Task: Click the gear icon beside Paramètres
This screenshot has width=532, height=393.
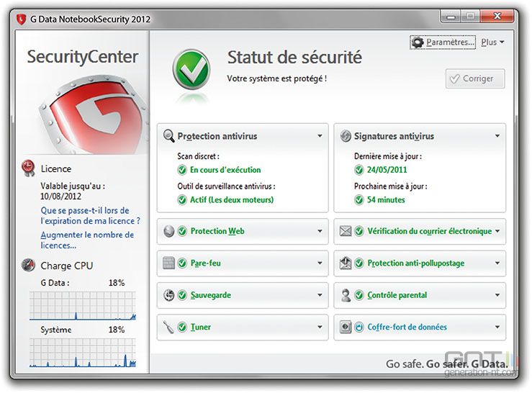Action: pyautogui.click(x=418, y=42)
